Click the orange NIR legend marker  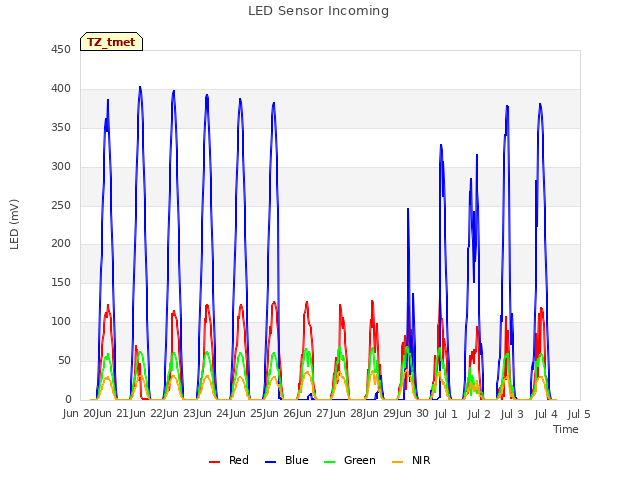click(397, 462)
